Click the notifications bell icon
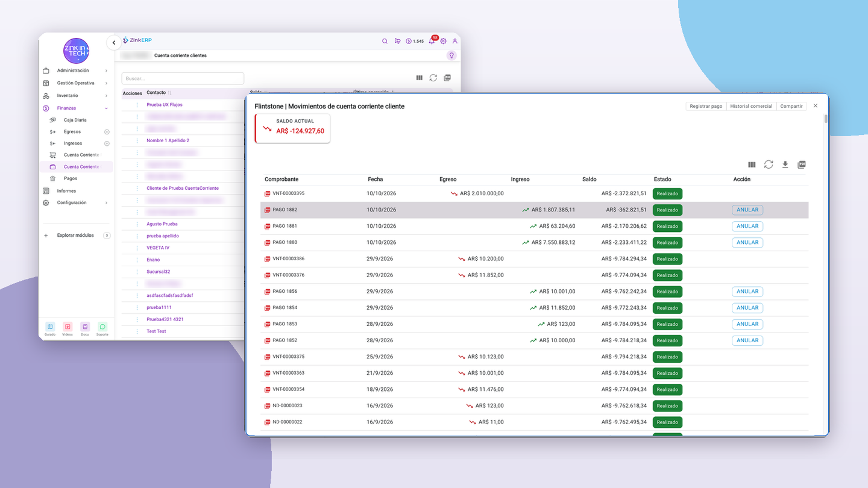The image size is (868, 488). coord(432,41)
